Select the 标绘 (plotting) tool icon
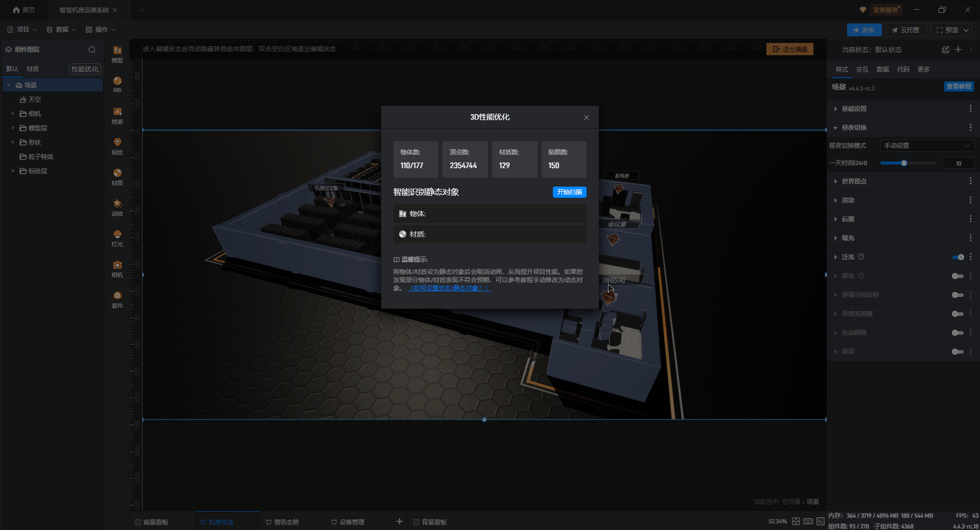This screenshot has height=530, width=980. coord(117,145)
